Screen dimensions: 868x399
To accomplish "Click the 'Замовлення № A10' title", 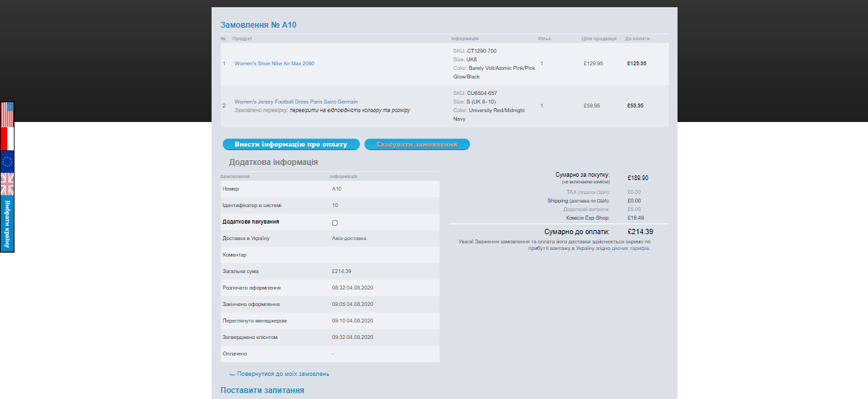I will pos(258,25).
